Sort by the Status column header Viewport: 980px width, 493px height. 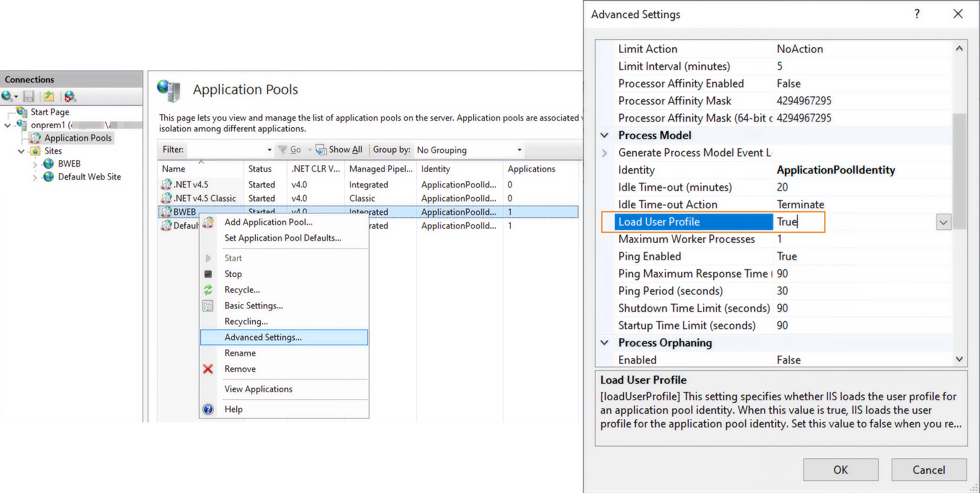(x=265, y=169)
